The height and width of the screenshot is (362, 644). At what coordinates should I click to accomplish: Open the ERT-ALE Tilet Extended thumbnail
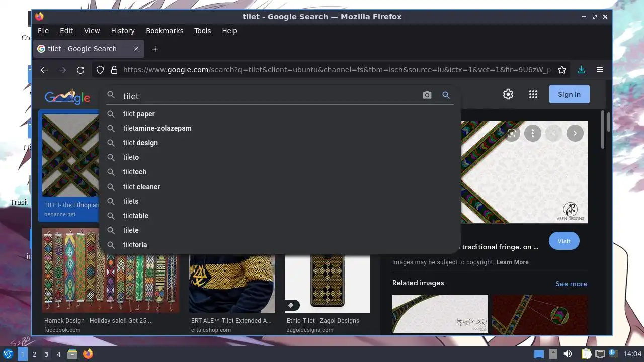coord(232,284)
